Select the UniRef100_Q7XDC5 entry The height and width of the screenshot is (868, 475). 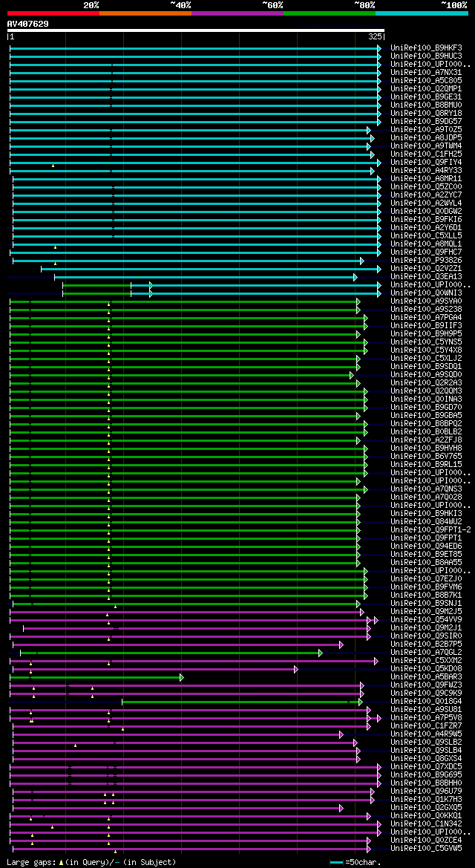coord(426,767)
